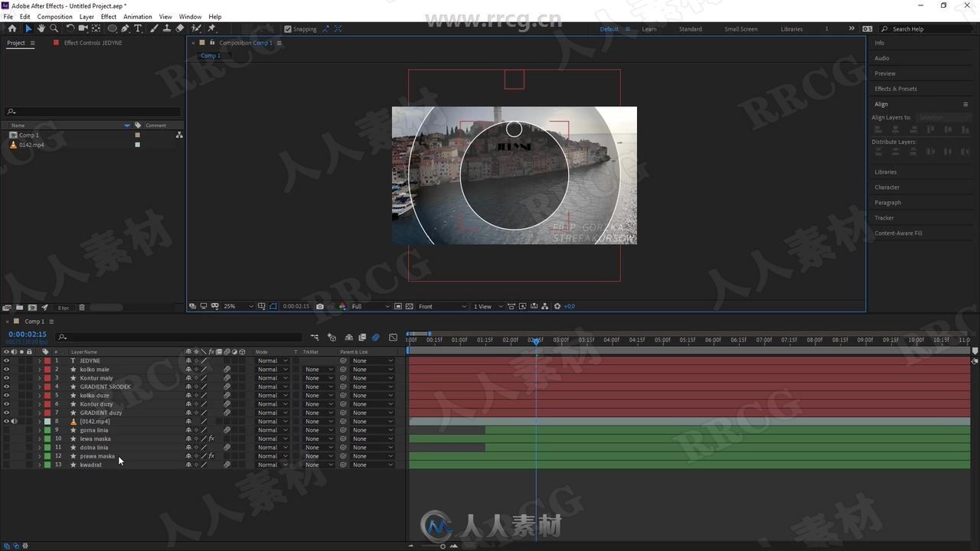Open the Graph Editor in timeline

tap(394, 337)
